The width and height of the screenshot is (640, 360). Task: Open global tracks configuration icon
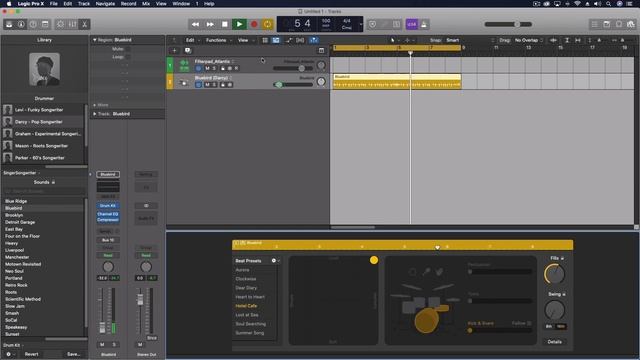tap(321, 51)
